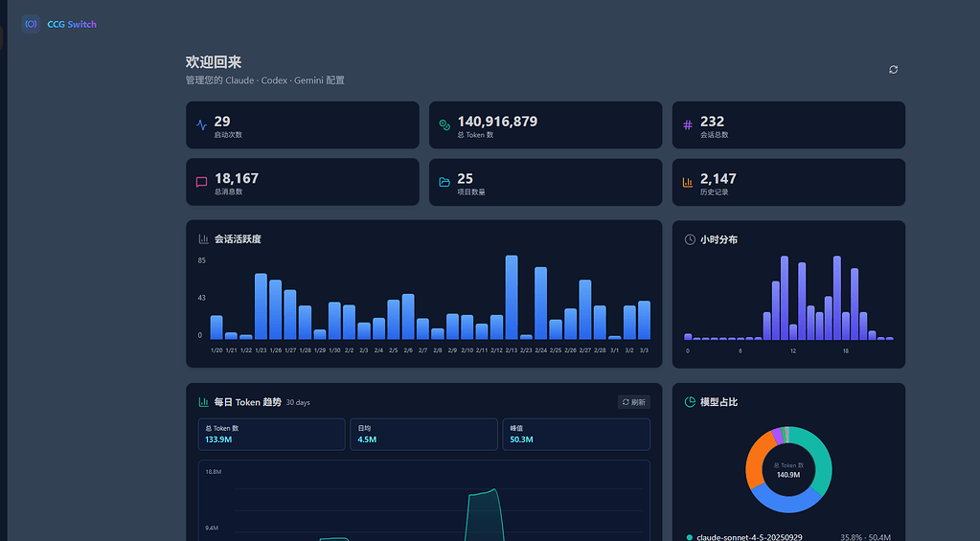Image resolution: width=980 pixels, height=541 pixels.
Task: Select the 日均 4.5M summary box
Action: 423,434
